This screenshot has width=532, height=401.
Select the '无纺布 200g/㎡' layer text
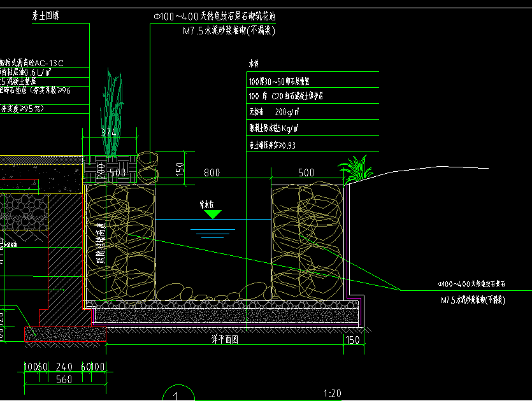point(274,112)
